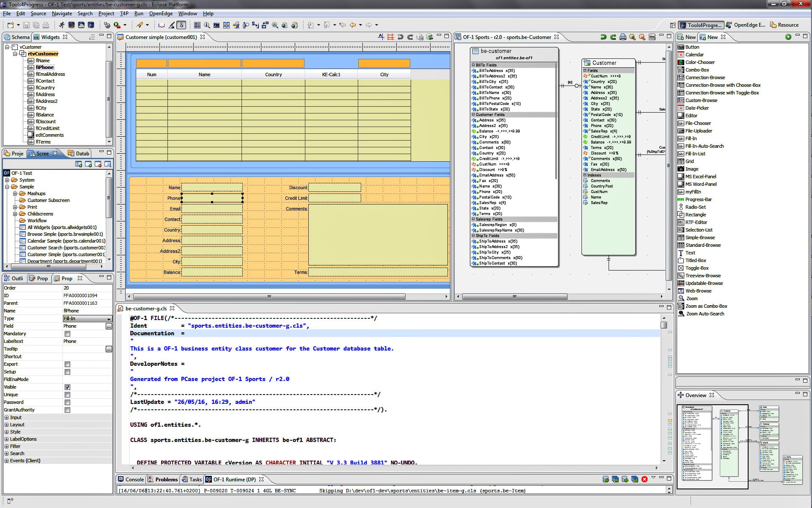The height and width of the screenshot is (508, 812).
Task: Pick the Date-Picker widget
Action: 697,108
